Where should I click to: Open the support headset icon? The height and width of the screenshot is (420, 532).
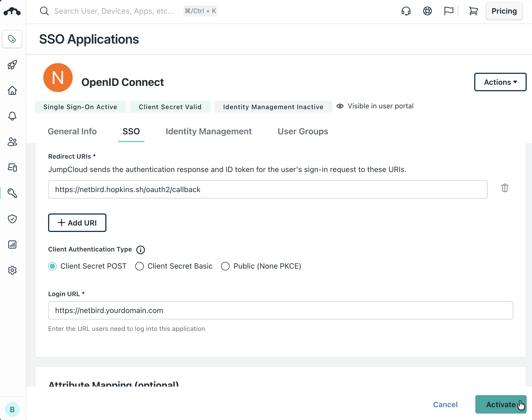click(406, 11)
